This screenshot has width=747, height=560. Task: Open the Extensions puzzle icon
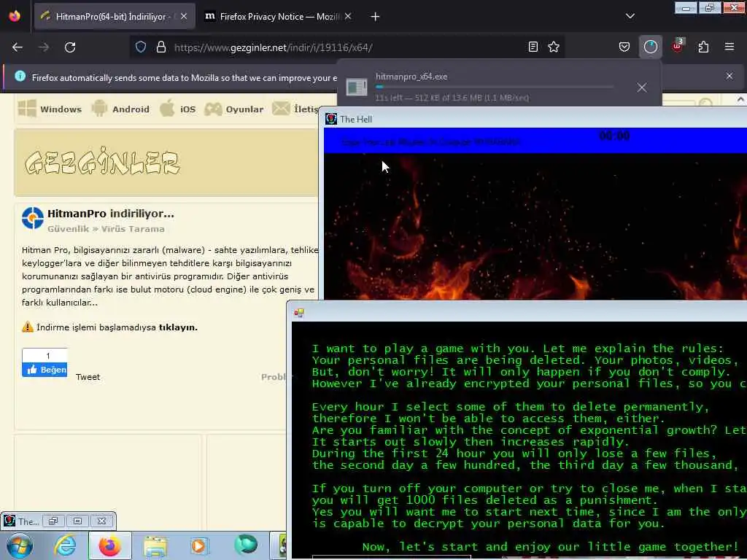[x=703, y=47]
